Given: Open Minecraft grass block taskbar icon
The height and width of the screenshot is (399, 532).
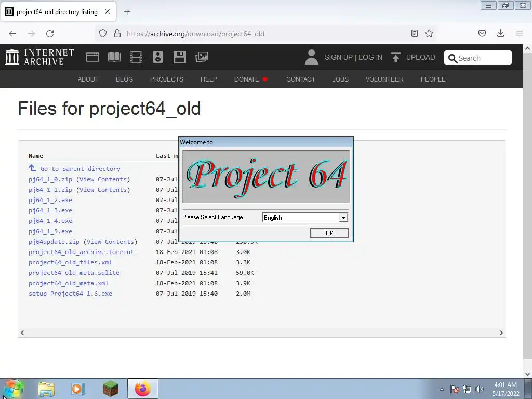Looking at the screenshot, I should (111, 389).
